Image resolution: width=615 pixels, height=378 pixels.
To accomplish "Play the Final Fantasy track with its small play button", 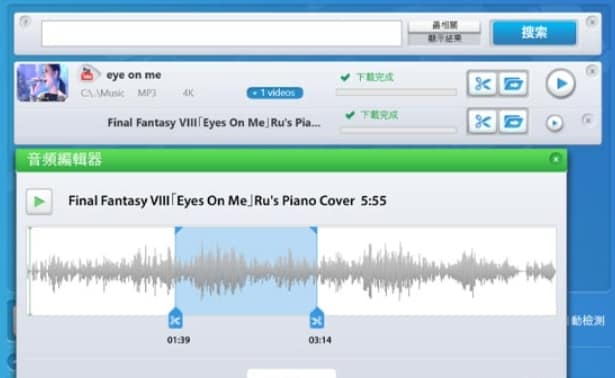I will click(555, 123).
